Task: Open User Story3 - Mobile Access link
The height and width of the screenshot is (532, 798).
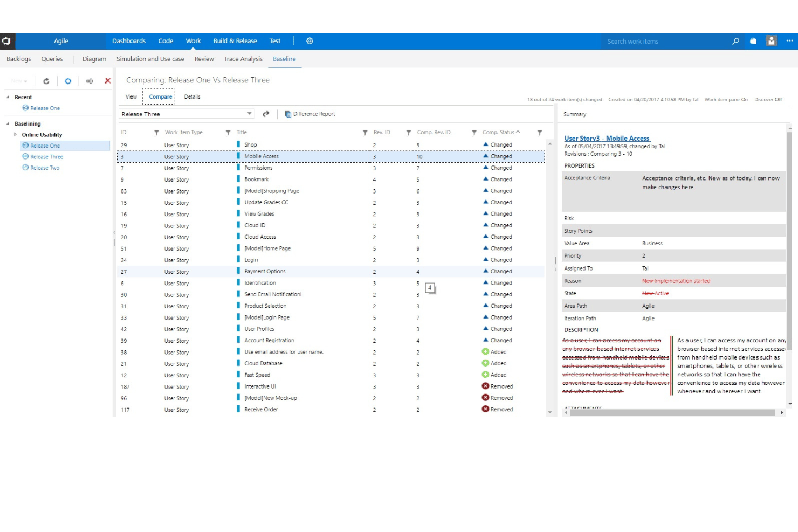Action: click(607, 139)
